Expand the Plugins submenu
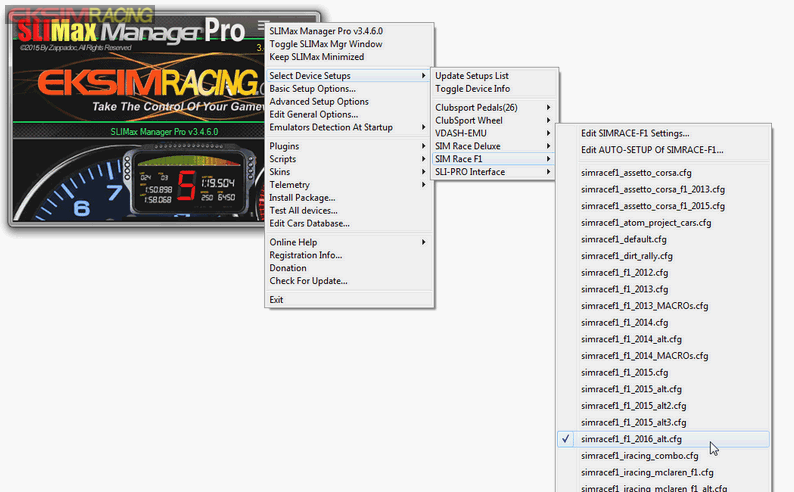 tap(348, 146)
